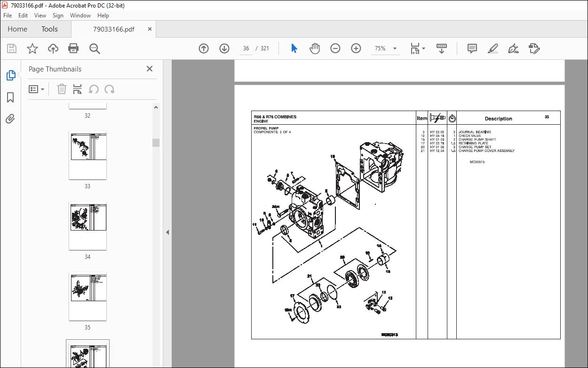
Task: Open the File menu
Action: [7, 16]
